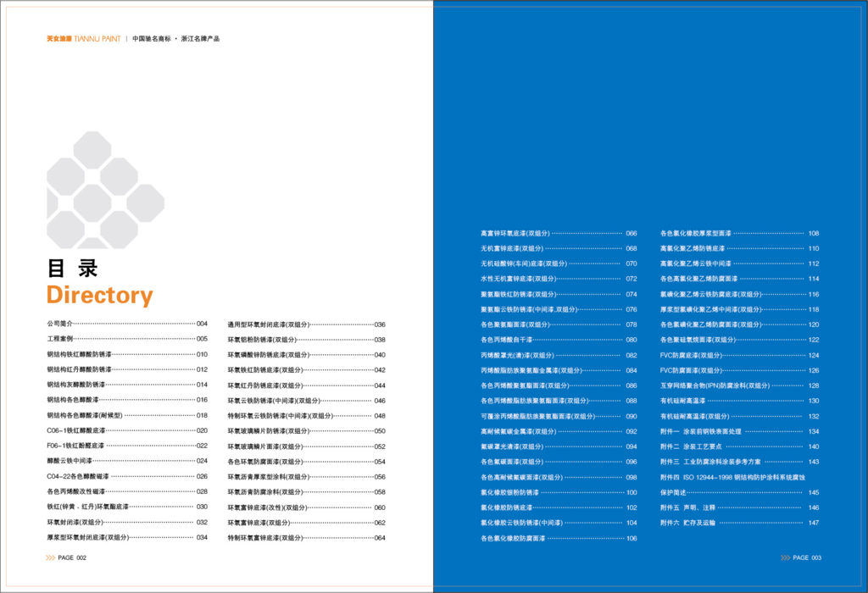
Task: Select the "工程案例" contents entry
Action: tap(127, 339)
